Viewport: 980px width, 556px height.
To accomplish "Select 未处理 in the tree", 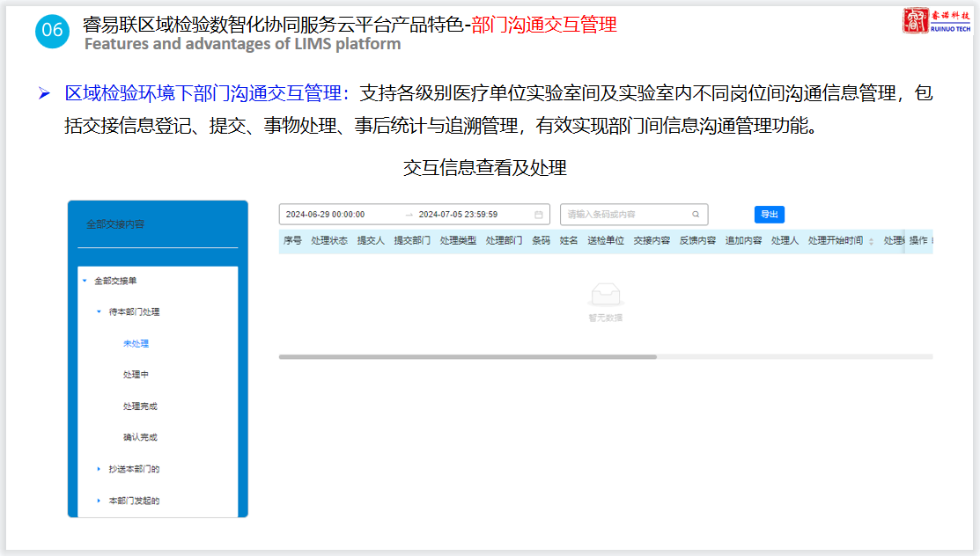I will coord(136,343).
